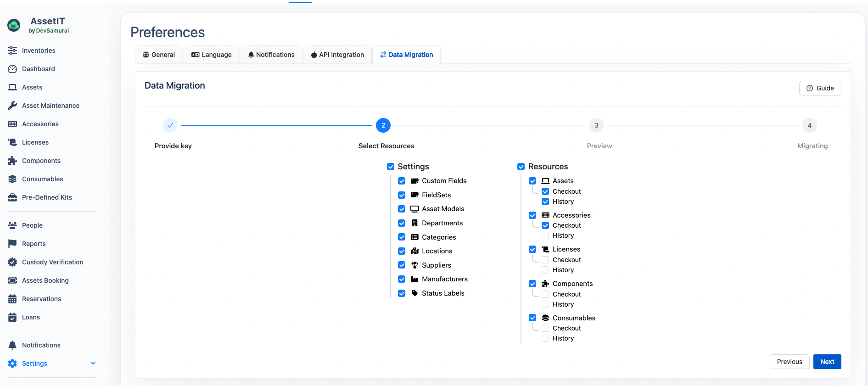Switch to the API Integration tab
Viewport: 868px width, 386px height.
337,55
